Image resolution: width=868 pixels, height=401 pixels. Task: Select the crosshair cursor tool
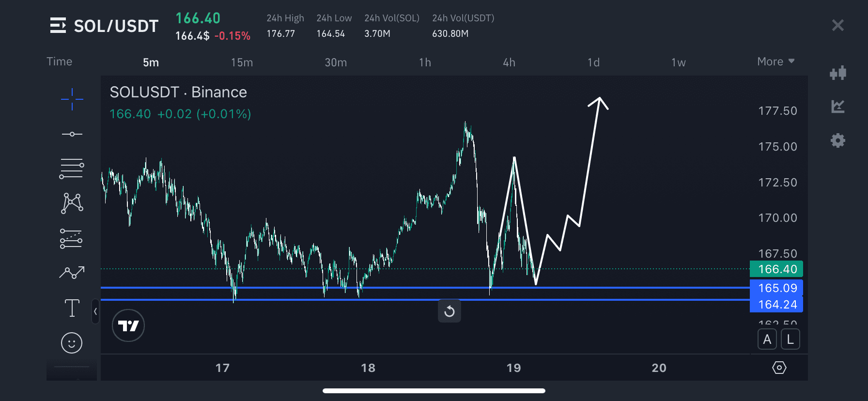72,99
